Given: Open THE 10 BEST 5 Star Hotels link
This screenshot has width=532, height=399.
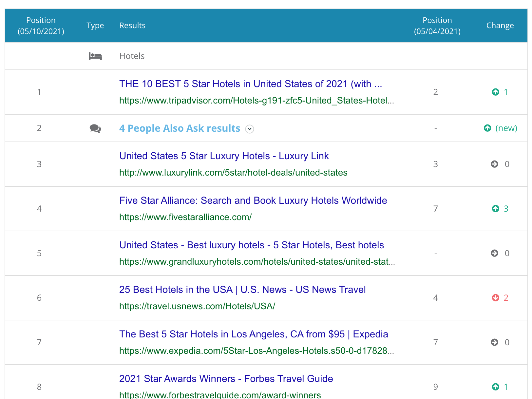Looking at the screenshot, I should (x=250, y=84).
